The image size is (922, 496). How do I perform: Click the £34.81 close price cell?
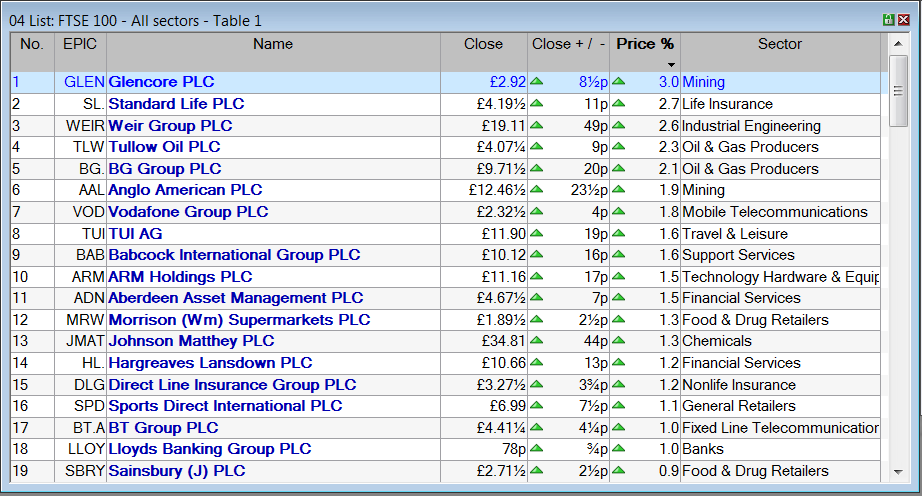coord(484,341)
